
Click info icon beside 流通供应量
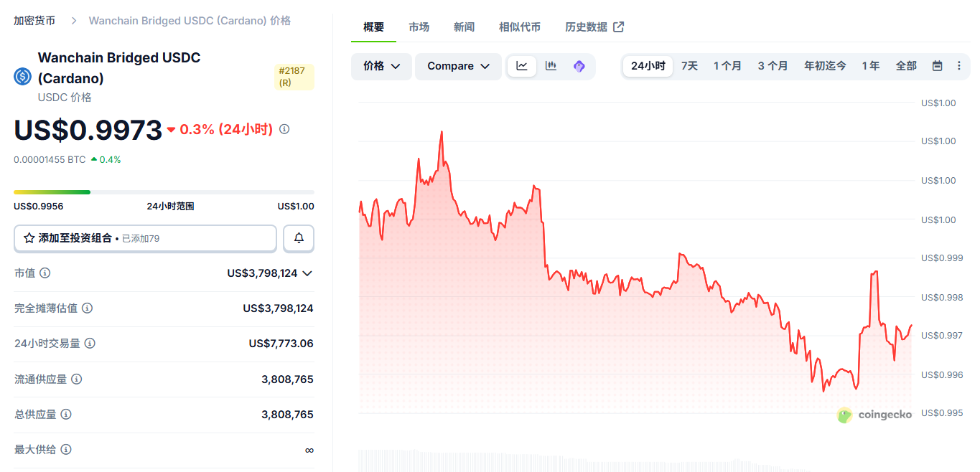(x=76, y=379)
